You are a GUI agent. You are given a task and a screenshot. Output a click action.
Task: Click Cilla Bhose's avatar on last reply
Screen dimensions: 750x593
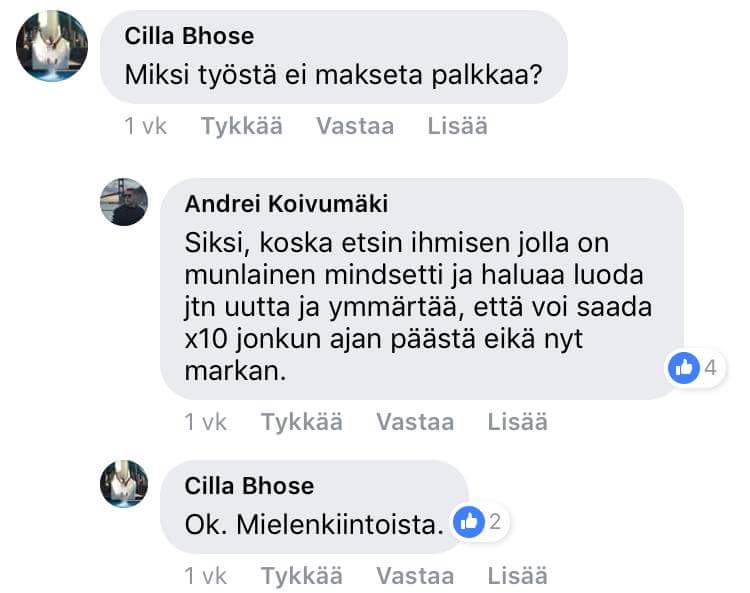click(x=125, y=485)
